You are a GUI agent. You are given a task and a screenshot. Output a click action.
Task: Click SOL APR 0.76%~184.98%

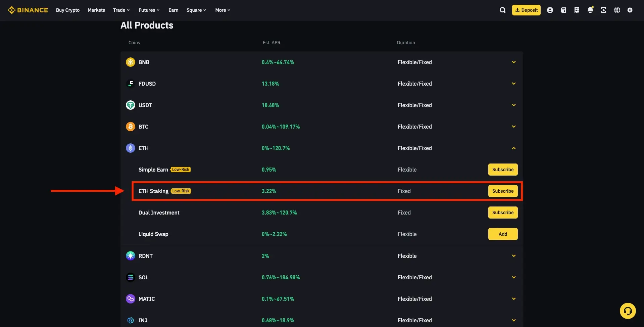(281, 277)
